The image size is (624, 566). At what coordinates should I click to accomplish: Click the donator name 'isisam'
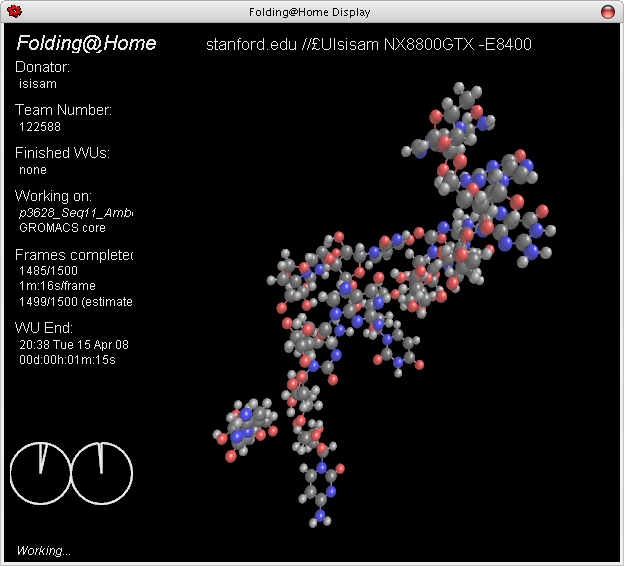pyautogui.click(x=38, y=84)
